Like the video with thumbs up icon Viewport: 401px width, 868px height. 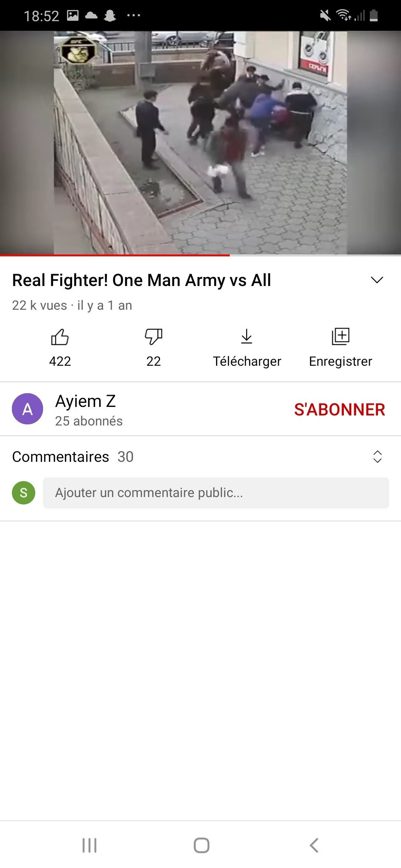coord(60,337)
